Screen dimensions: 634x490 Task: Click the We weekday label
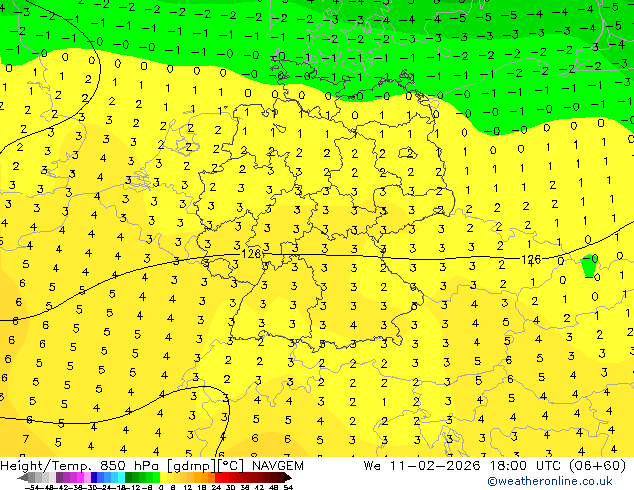pyautogui.click(x=372, y=466)
